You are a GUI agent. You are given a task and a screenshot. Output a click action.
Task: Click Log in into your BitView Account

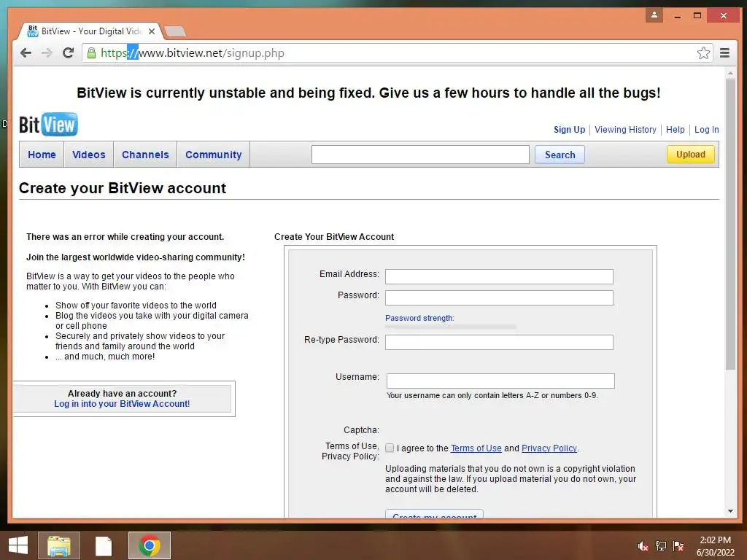tap(122, 404)
